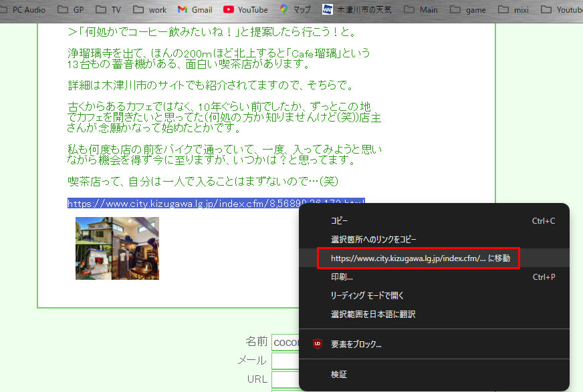This screenshot has width=583, height=392.
Task: Choose リーディング モードで開く option
Action: point(367,295)
